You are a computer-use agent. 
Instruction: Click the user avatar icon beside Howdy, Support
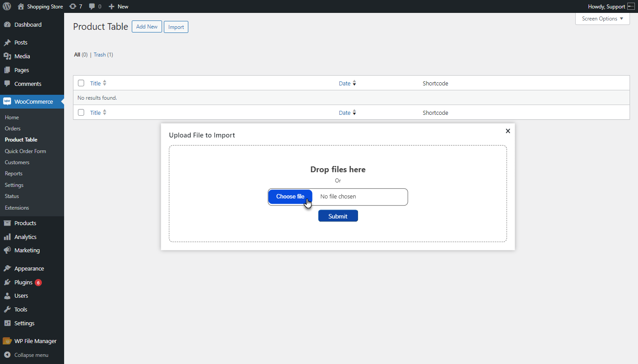pyautogui.click(x=631, y=7)
